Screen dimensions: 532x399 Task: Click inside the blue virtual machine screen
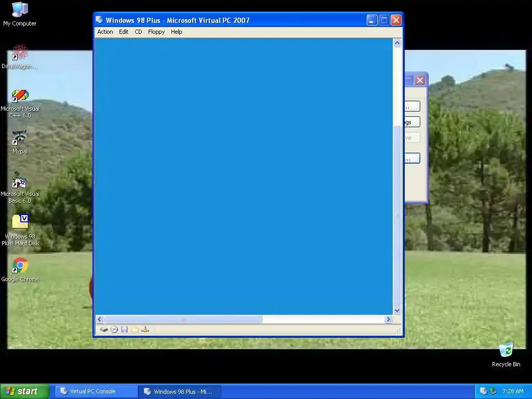244,177
